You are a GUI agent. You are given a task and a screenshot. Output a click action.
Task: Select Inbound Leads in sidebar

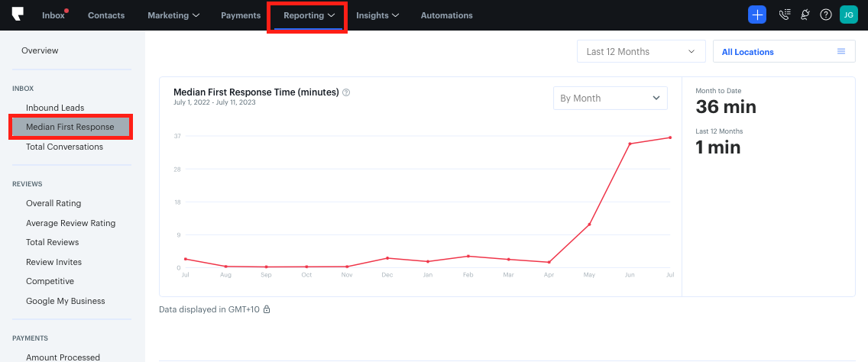(55, 108)
